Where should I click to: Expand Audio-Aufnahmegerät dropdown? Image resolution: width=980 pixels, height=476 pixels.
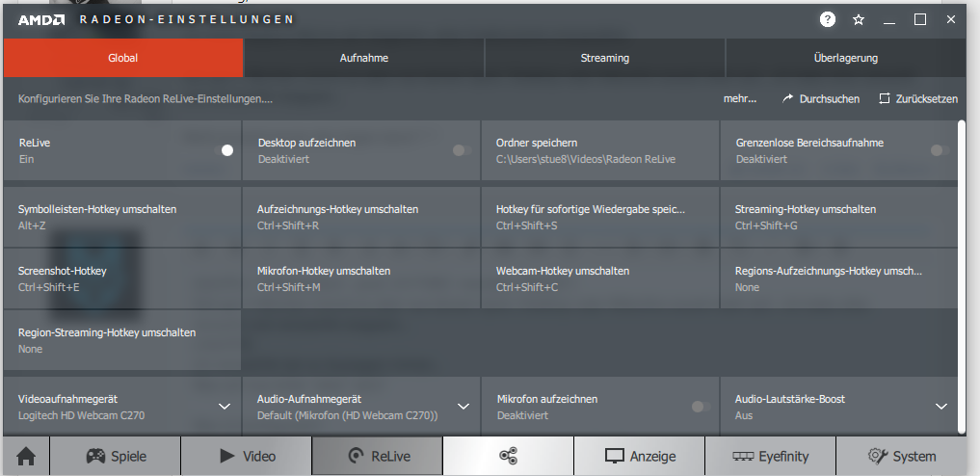[464, 407]
